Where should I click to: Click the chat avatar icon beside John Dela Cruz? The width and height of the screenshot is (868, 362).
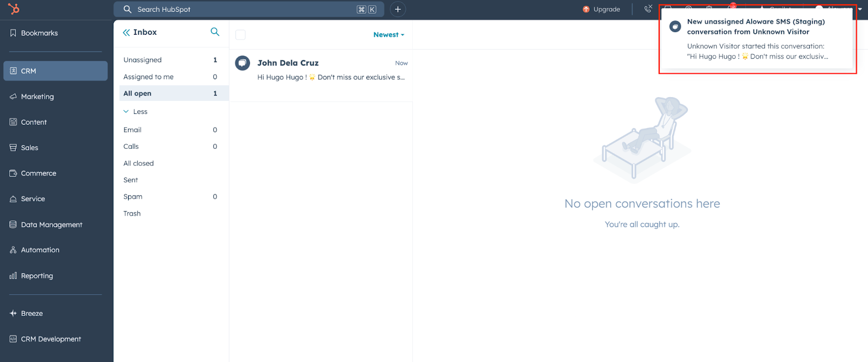(242, 63)
